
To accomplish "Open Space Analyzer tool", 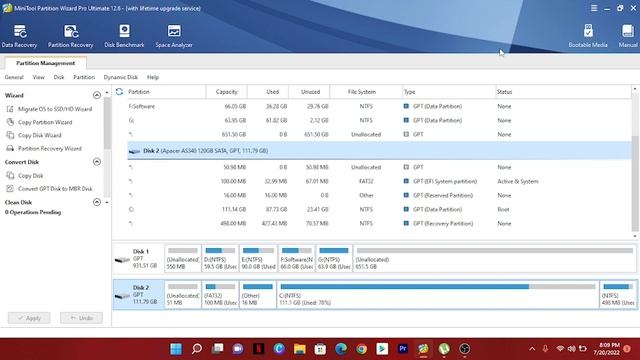I will 174,36.
